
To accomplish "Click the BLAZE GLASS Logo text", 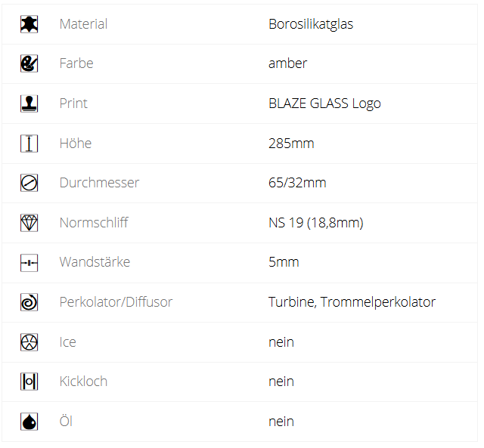I will click(324, 104).
